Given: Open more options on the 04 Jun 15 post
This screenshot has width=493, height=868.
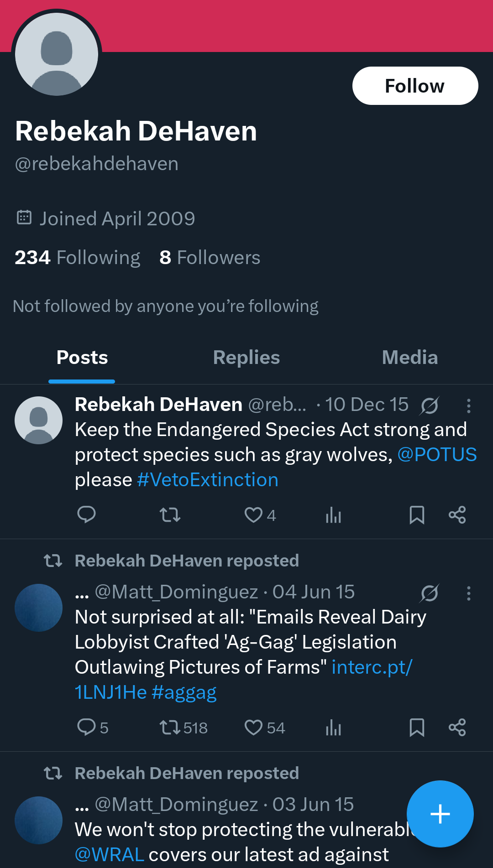Looking at the screenshot, I should click(468, 593).
